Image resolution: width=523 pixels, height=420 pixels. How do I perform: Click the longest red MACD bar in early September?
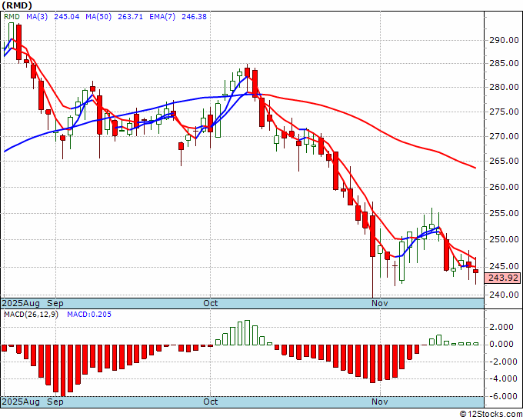(x=63, y=371)
